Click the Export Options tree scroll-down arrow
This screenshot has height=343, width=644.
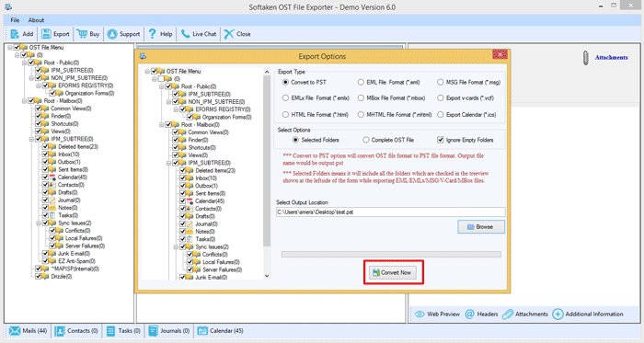click(x=267, y=276)
